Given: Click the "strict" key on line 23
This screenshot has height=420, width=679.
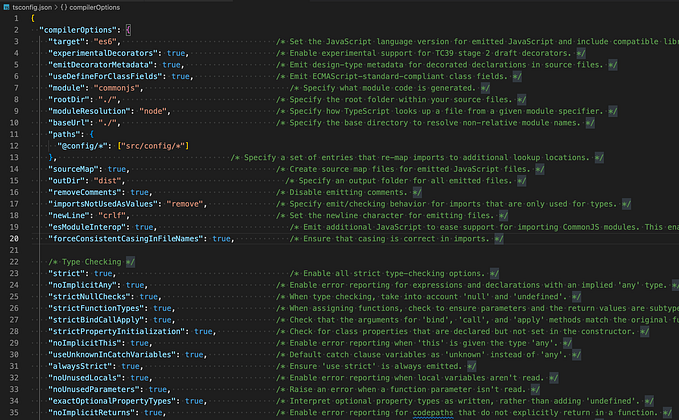Looking at the screenshot, I should coord(66,274).
